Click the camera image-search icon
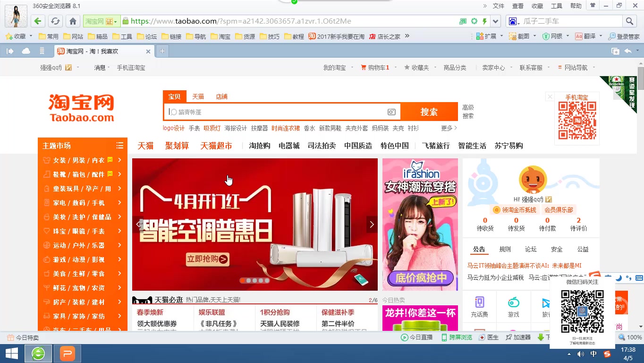This screenshot has width=644, height=363. click(391, 112)
